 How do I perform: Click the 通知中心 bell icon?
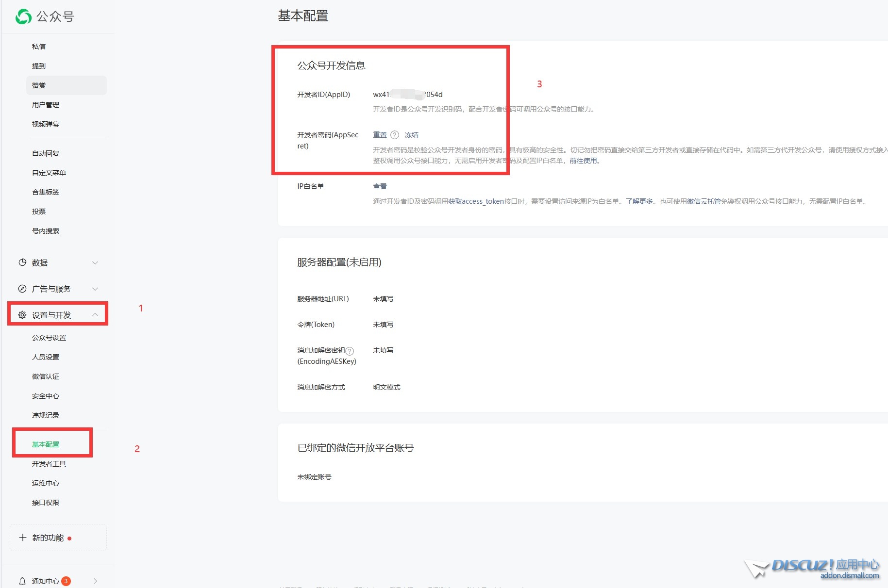(22, 581)
